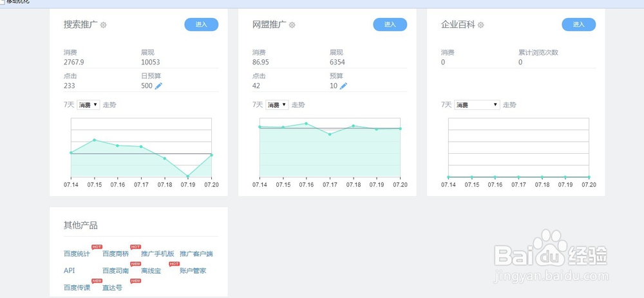
Task: Open the 百度传课 link
Action: coord(77,288)
